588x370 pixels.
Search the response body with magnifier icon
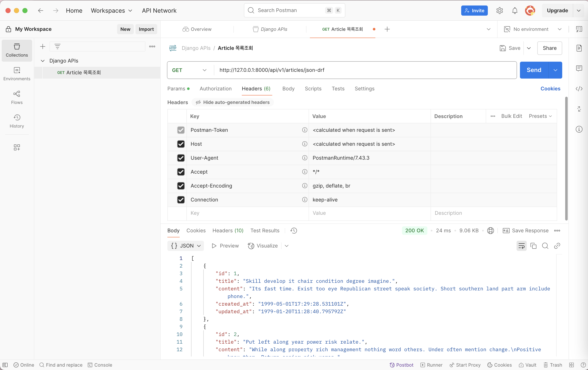545,246
